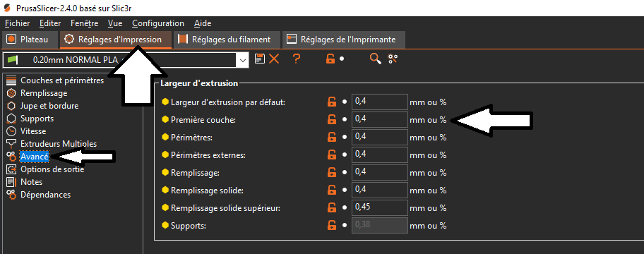This screenshot has height=254, width=644.
Task: Switch to Réglages de l'Imprimante tab
Action: pyautogui.click(x=344, y=40)
